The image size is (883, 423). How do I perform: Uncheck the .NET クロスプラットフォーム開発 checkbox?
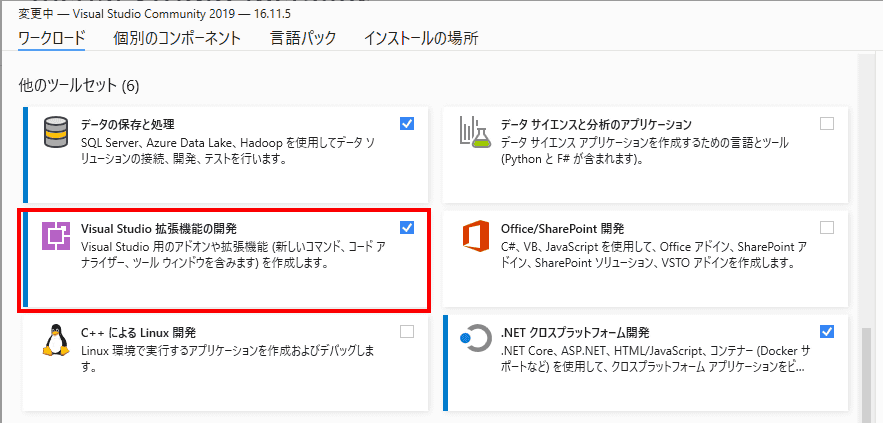827,332
